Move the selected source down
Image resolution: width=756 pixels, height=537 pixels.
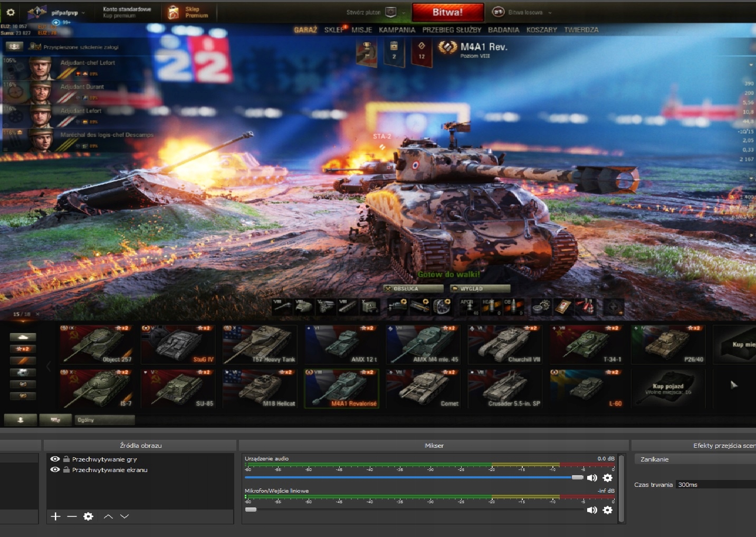(x=125, y=516)
